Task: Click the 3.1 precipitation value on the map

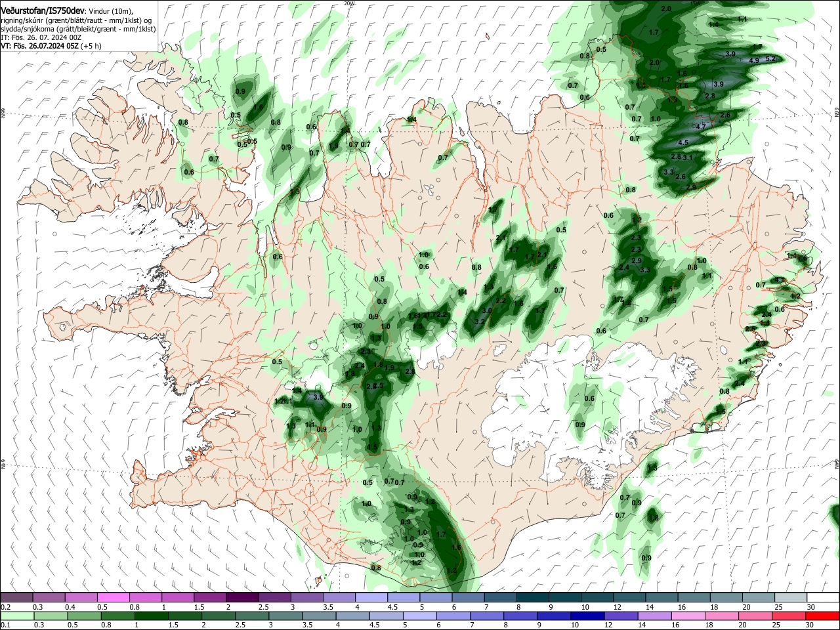Action: point(688,157)
